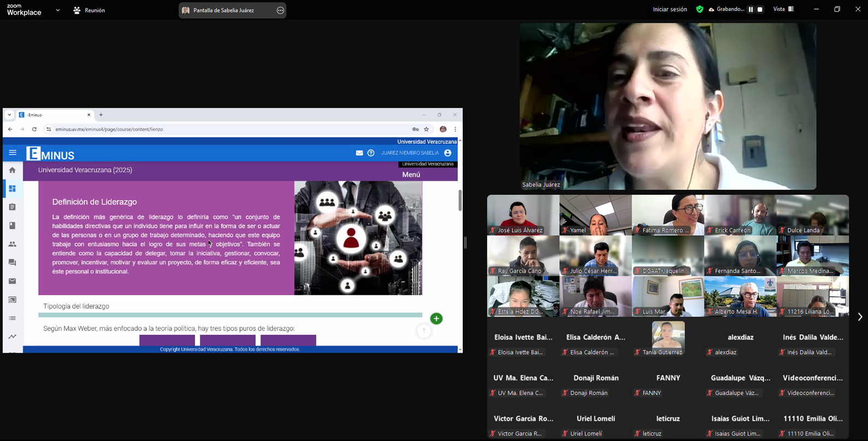The image size is (868, 441).
Task: Click the envelope icon in Eminus header
Action: [359, 153]
